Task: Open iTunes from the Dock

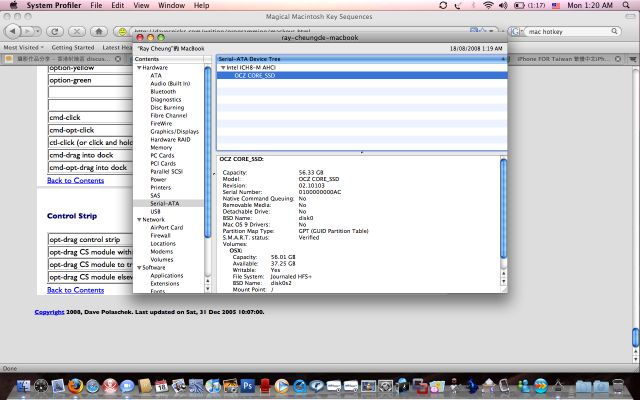Action: (213, 386)
